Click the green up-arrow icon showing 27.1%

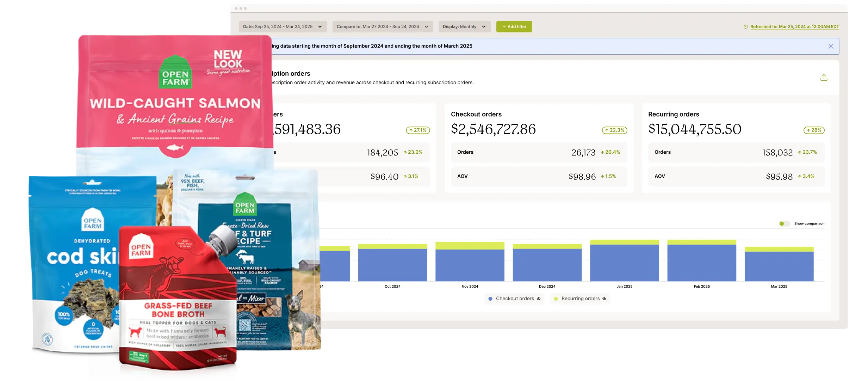coord(410,130)
